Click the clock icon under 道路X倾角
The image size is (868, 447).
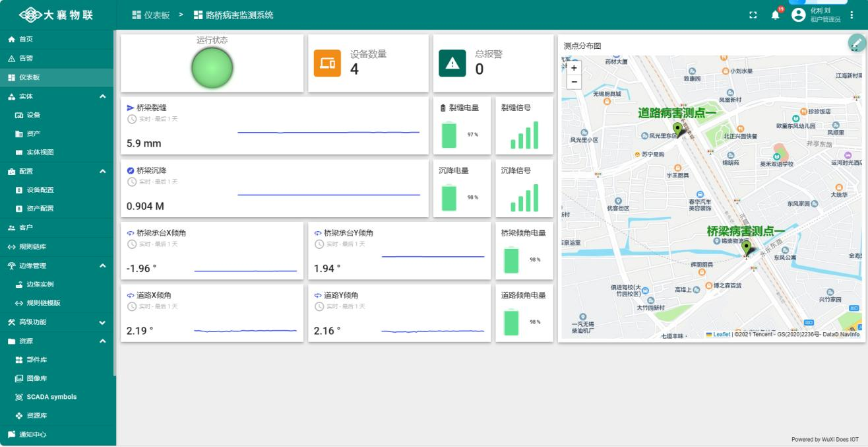click(x=131, y=306)
